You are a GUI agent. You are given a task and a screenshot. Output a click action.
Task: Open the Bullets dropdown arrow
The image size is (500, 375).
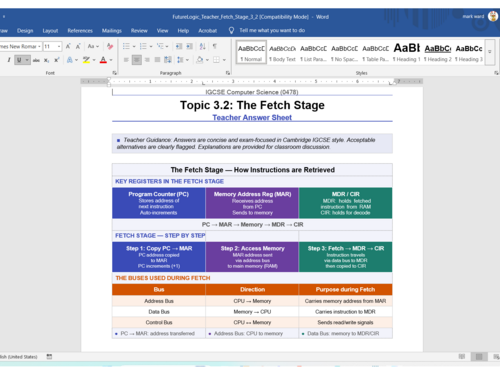pyautogui.click(x=134, y=46)
